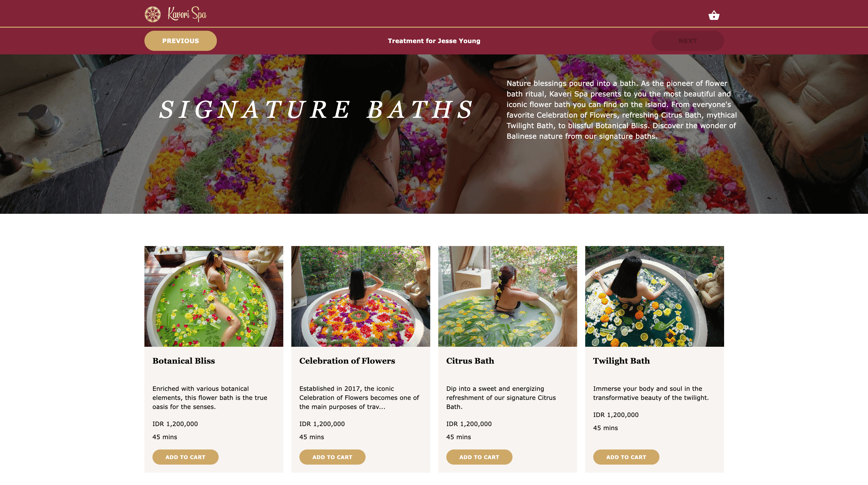The image size is (868, 485).
Task: Add Botanical Bliss to cart
Action: [x=185, y=457]
